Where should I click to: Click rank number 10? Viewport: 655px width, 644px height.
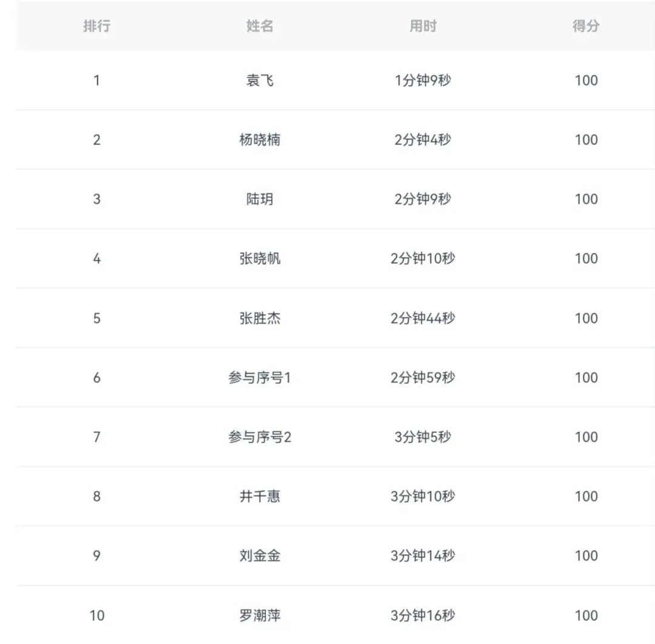[x=96, y=615]
